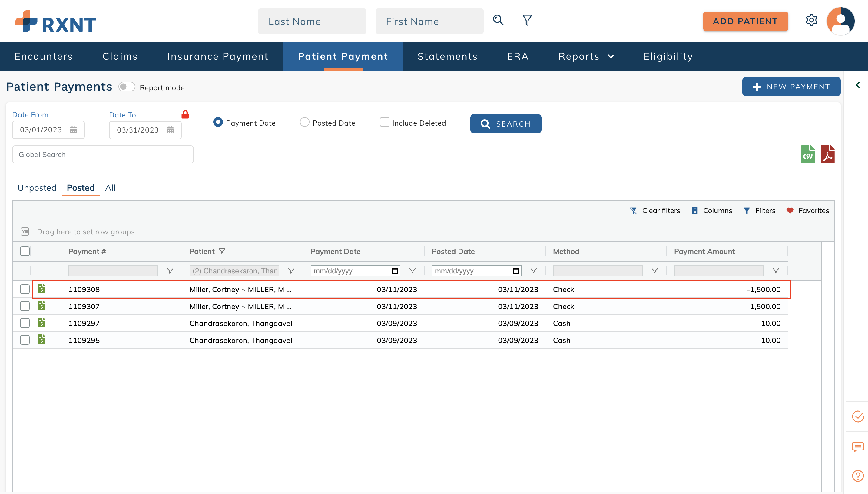Expand the Reports dropdown menu
868x494 pixels.
(x=586, y=56)
